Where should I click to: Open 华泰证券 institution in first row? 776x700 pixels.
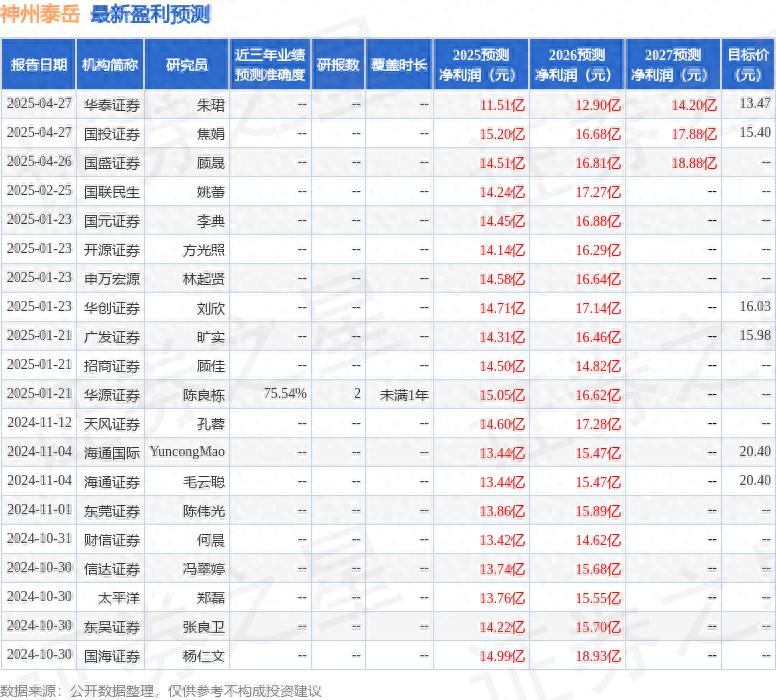coord(111,104)
